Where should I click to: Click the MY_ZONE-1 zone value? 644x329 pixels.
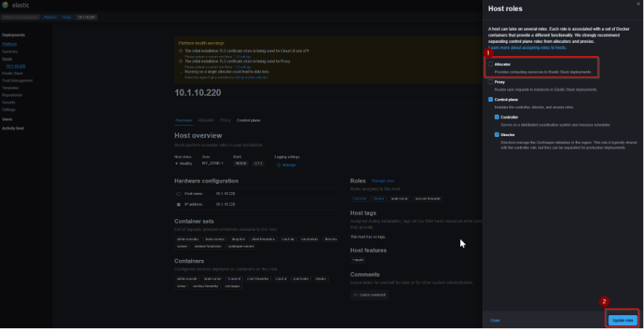[212, 163]
